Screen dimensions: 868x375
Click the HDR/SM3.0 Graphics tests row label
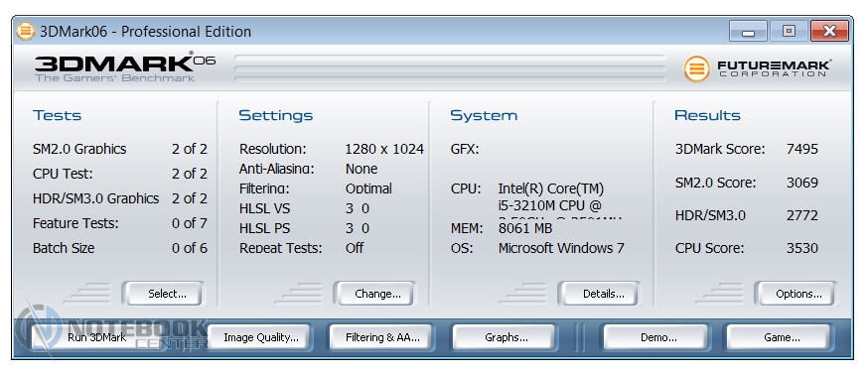pos(95,198)
